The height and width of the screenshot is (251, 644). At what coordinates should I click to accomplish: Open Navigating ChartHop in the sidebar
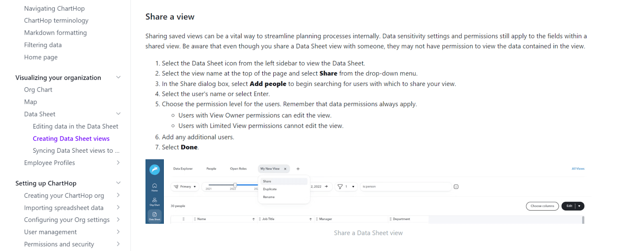tap(54, 8)
